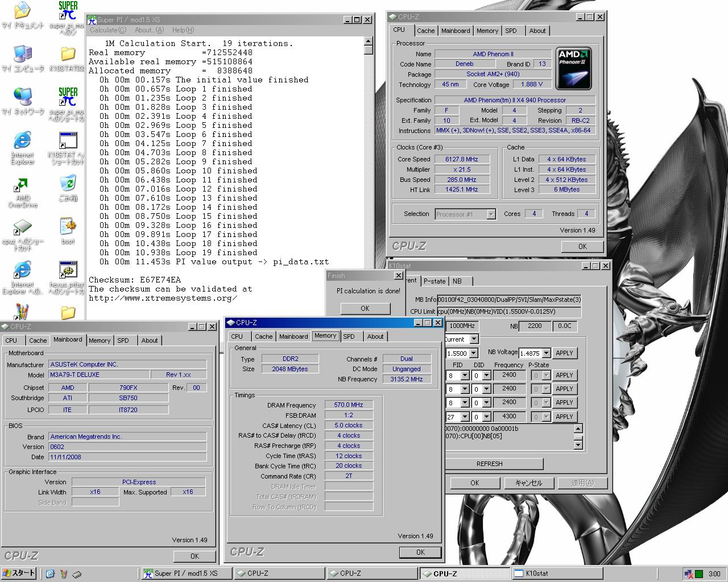Click the CPU-Z memory window title bar icon
This screenshot has height=582, width=728.
(231, 322)
